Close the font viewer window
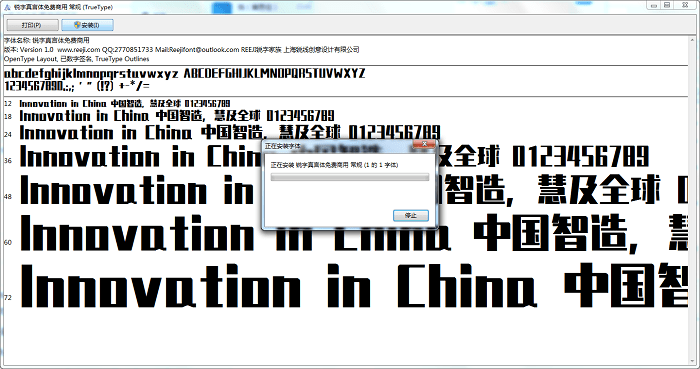700x369 pixels. (685, 5)
